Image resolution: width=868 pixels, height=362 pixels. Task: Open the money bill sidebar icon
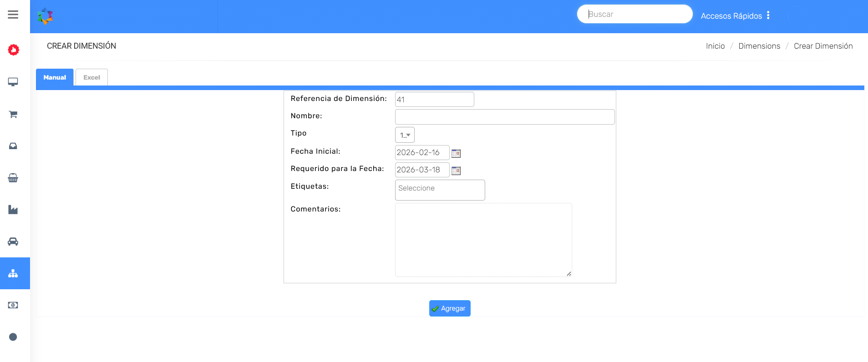point(13,305)
